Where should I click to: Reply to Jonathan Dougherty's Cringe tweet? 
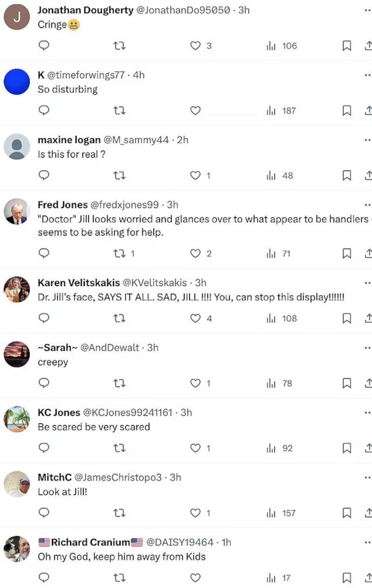44,46
